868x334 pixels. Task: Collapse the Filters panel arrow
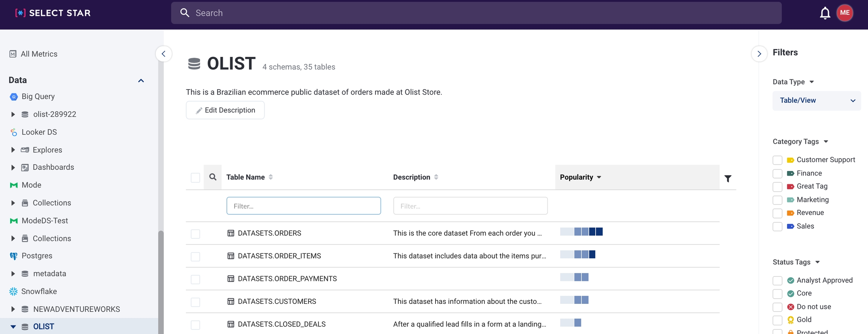pos(759,54)
